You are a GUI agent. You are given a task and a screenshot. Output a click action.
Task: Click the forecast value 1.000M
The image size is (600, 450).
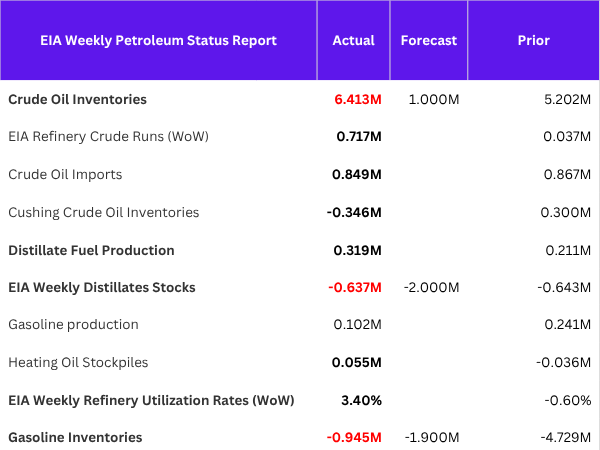(434, 99)
